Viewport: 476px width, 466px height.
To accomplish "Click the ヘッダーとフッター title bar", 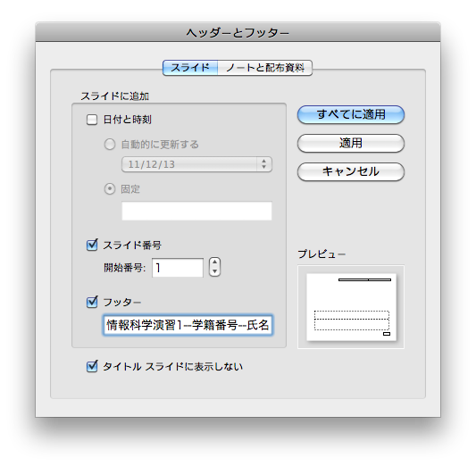I will click(x=238, y=32).
